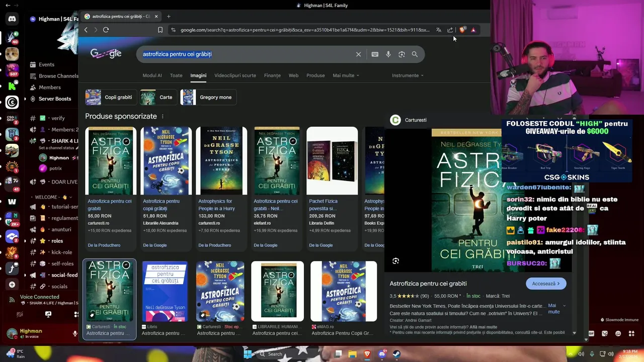Open Discord Browse Channels
The height and width of the screenshot is (362, 644).
54,76
